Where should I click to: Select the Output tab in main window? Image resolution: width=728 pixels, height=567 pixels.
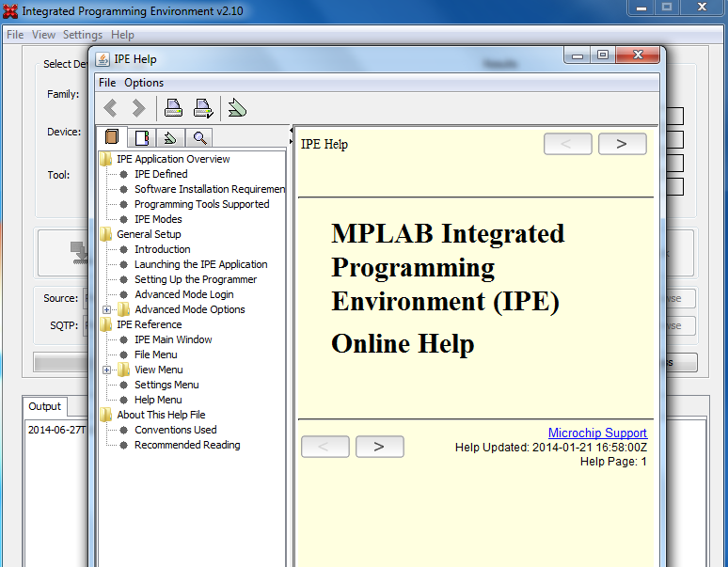click(x=44, y=406)
